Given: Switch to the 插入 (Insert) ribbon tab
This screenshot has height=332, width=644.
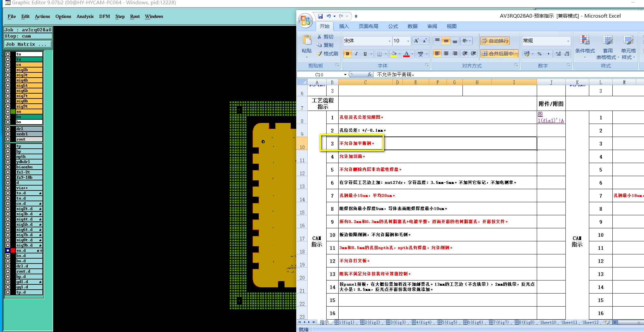Looking at the screenshot, I should [344, 26].
